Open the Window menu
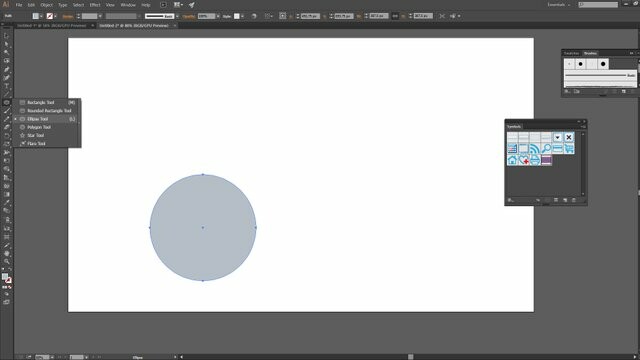 click(128, 5)
